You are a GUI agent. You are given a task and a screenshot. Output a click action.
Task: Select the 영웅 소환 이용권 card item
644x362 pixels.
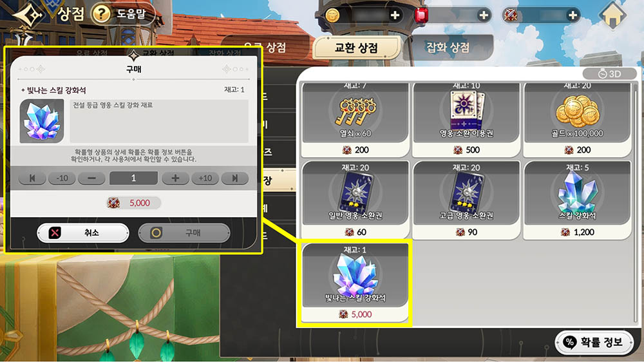[466, 120]
